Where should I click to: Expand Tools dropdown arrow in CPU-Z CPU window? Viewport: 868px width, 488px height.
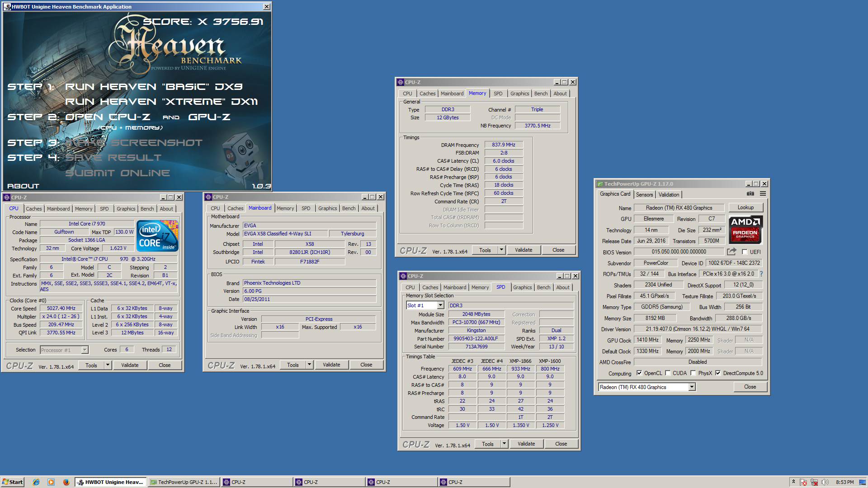(x=108, y=365)
